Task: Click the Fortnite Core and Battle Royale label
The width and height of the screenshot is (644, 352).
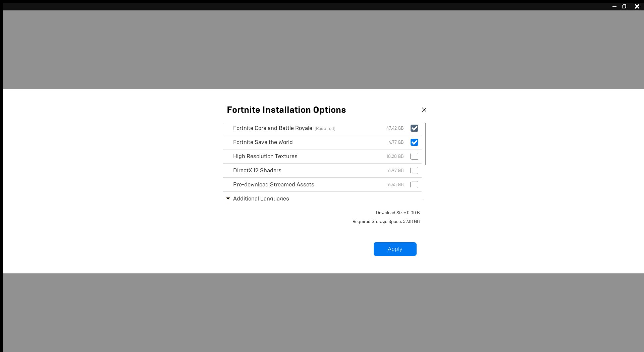Action: 272,128
